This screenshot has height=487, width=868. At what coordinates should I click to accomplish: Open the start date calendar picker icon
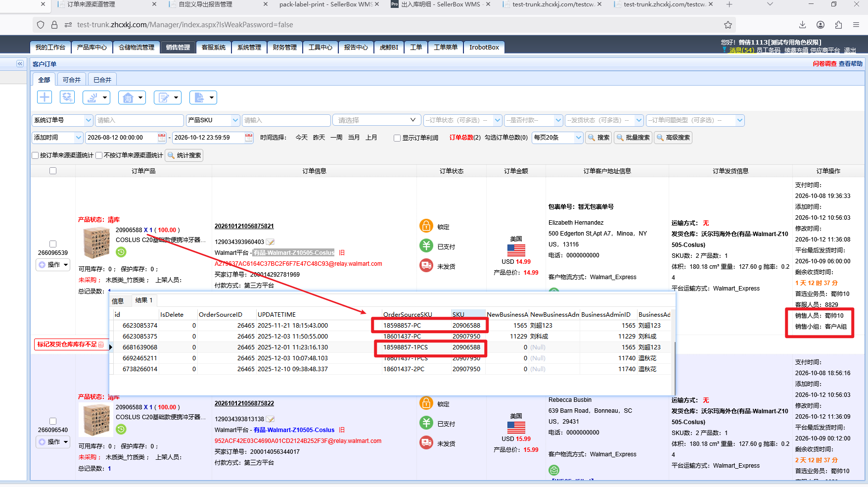pyautogui.click(x=162, y=138)
